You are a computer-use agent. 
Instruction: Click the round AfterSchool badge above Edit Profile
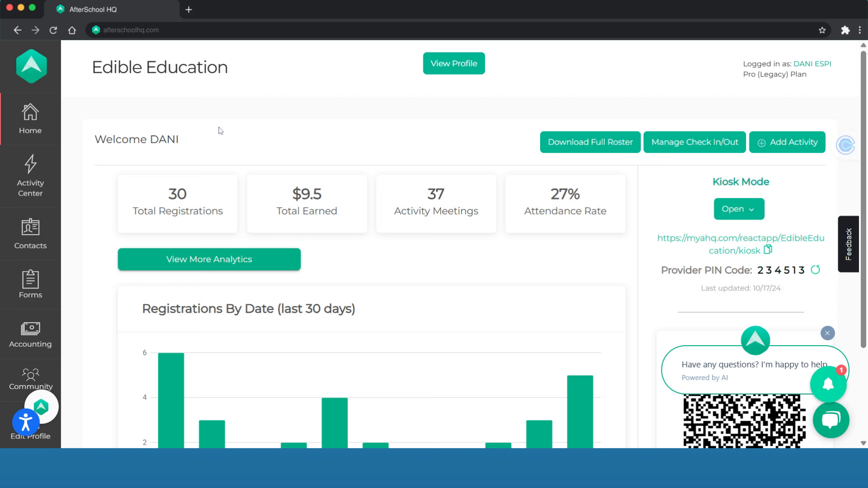(x=42, y=407)
